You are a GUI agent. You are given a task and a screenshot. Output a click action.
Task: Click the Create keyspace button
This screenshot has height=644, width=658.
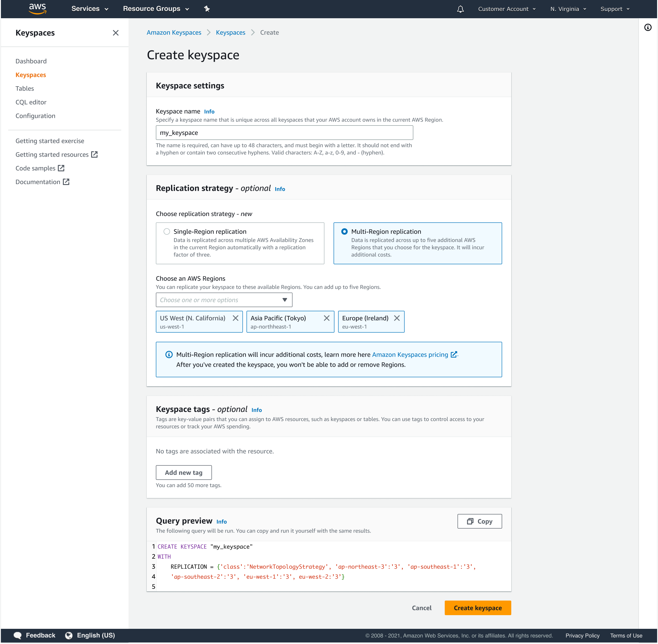coord(478,608)
